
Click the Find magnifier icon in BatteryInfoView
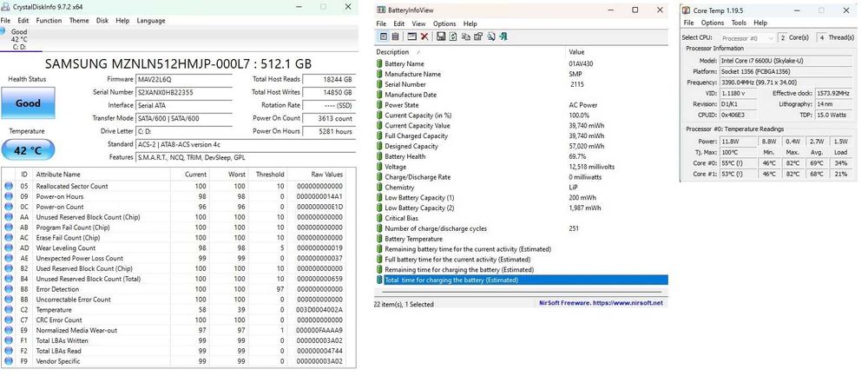click(x=491, y=36)
